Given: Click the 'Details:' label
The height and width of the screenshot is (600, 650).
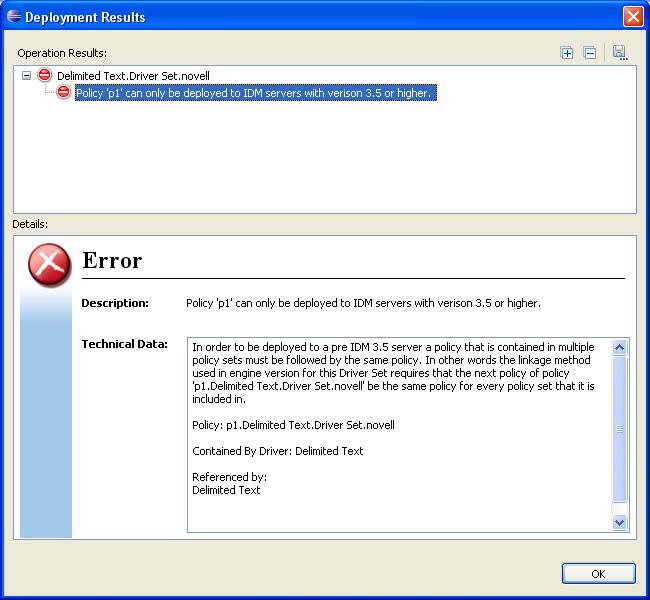Looking at the screenshot, I should [30, 224].
